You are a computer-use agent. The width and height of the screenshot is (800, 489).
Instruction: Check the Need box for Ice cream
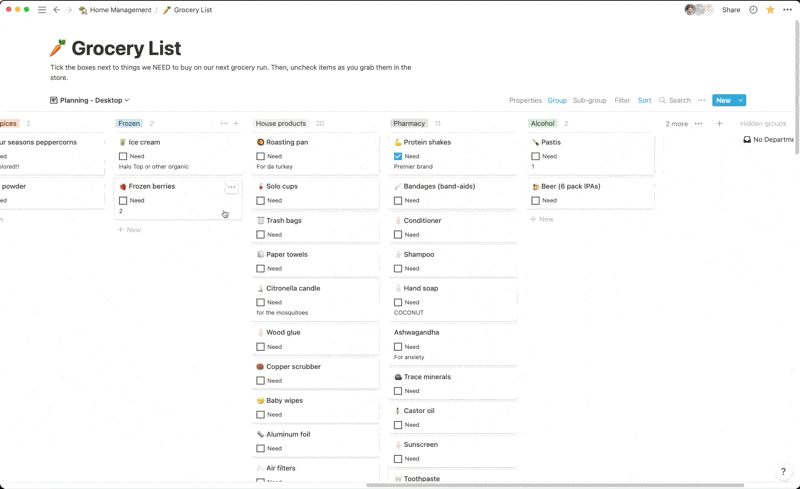point(123,156)
